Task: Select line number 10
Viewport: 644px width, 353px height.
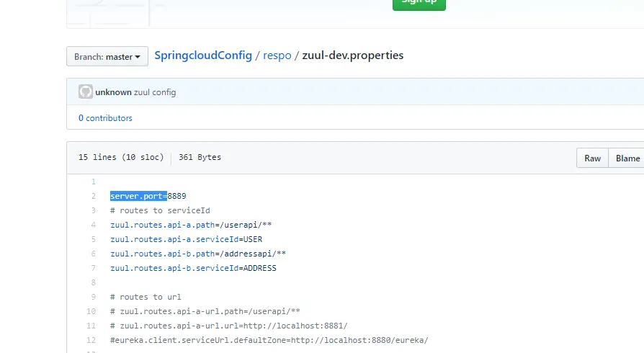Action: [91, 311]
